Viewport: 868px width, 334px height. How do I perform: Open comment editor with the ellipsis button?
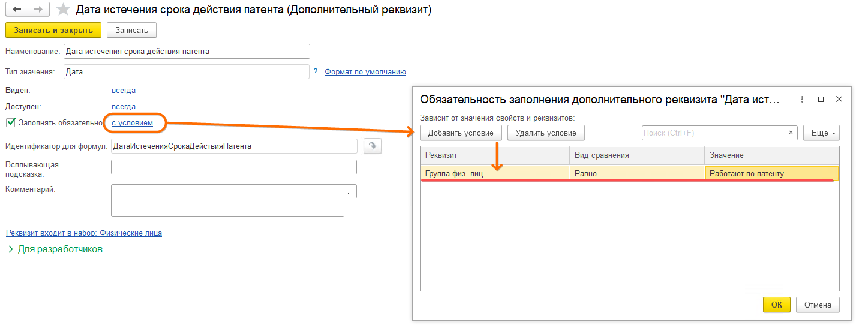[350, 191]
